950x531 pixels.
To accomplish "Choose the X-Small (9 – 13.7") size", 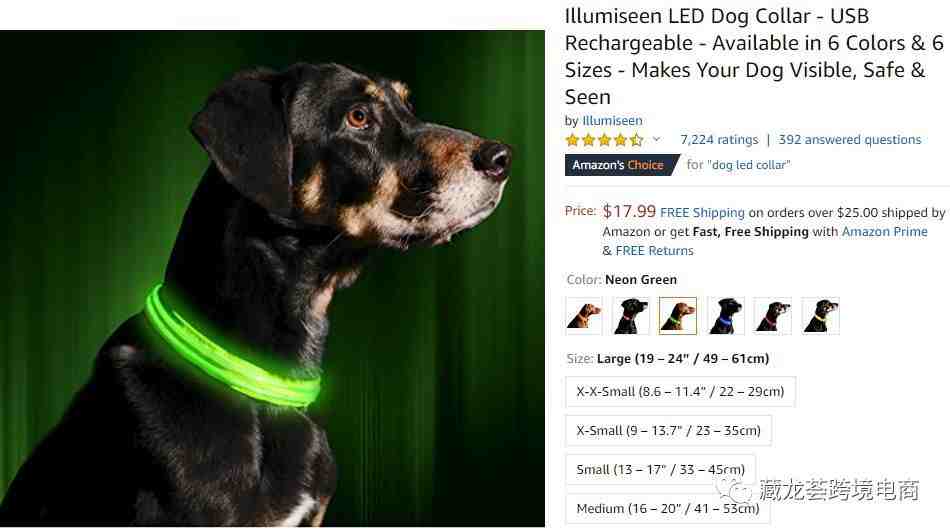I will 668,430.
